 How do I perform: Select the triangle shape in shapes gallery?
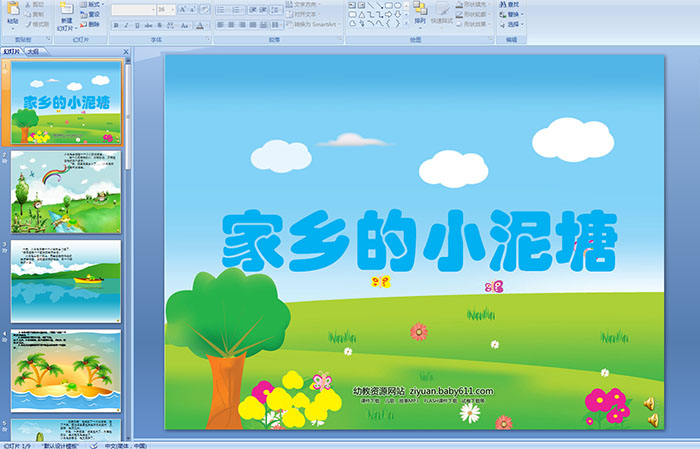pyautogui.click(x=362, y=15)
